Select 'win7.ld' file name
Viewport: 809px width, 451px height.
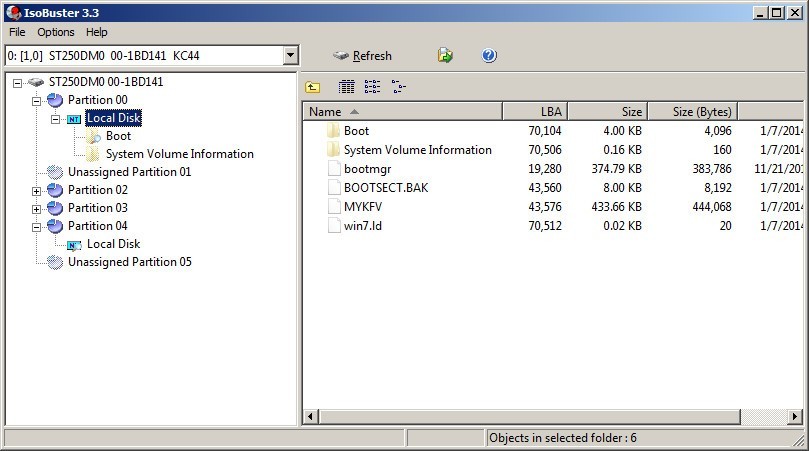pos(363,226)
